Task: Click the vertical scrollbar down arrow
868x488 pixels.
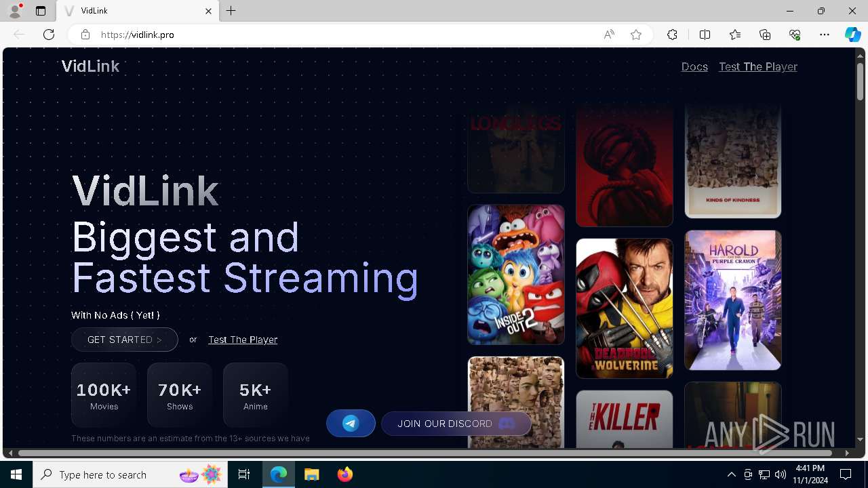Action: point(860,441)
